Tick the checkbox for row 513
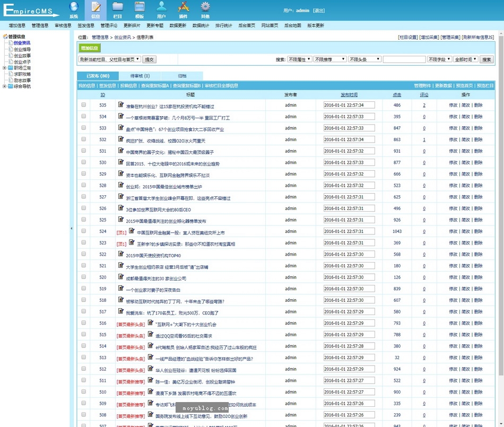504x427 pixels. (84, 358)
